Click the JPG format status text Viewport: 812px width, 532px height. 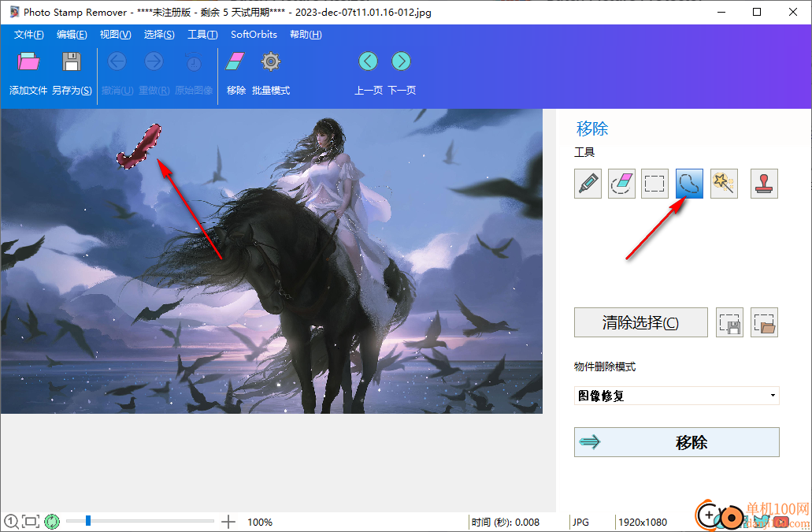(580, 523)
